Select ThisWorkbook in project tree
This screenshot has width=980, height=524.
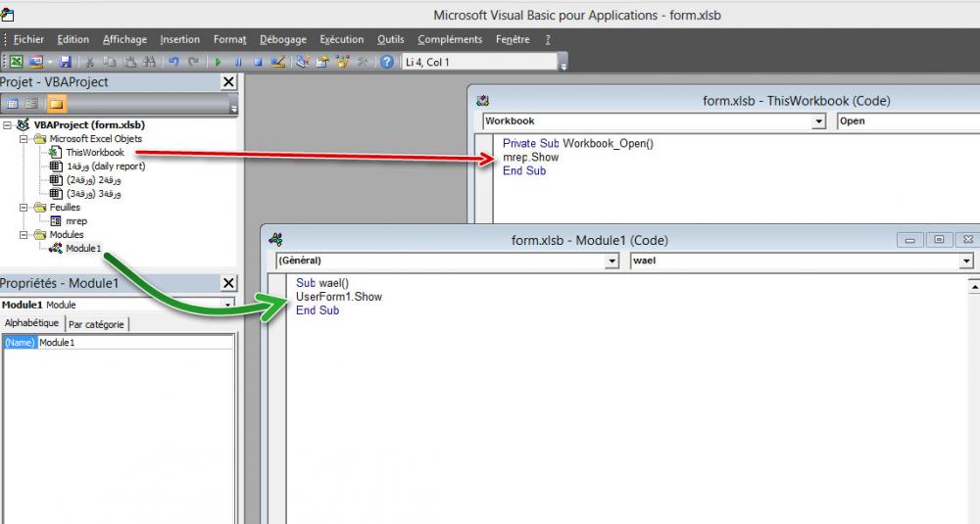(95, 153)
